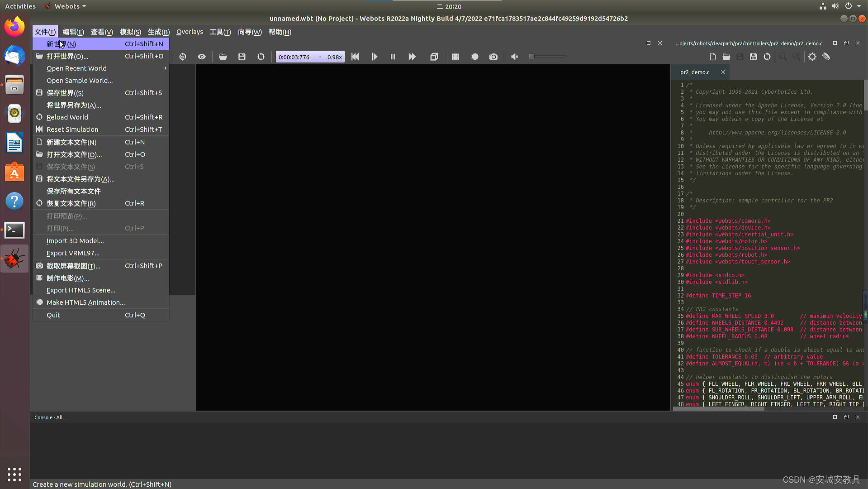This screenshot has height=489, width=868.
Task: Click revert text file icon in editor toolbar
Action: coord(767,57)
